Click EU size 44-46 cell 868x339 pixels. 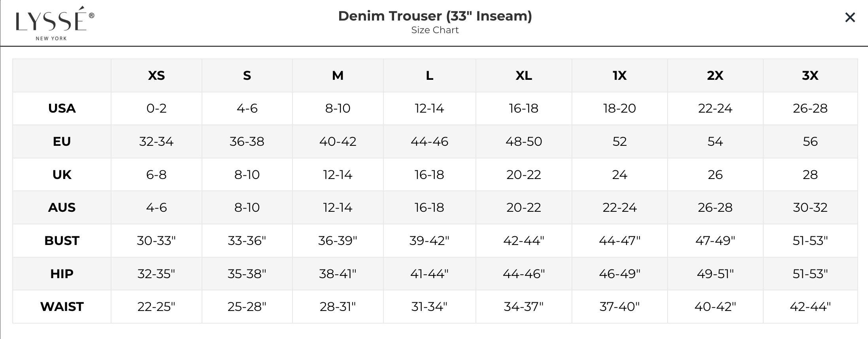429,141
